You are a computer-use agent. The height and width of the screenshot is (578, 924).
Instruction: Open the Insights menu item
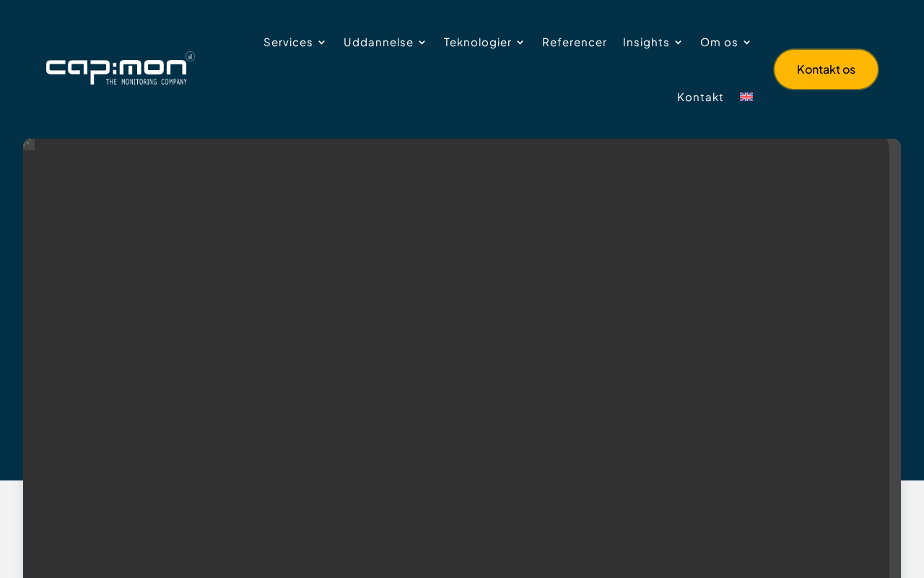646,42
